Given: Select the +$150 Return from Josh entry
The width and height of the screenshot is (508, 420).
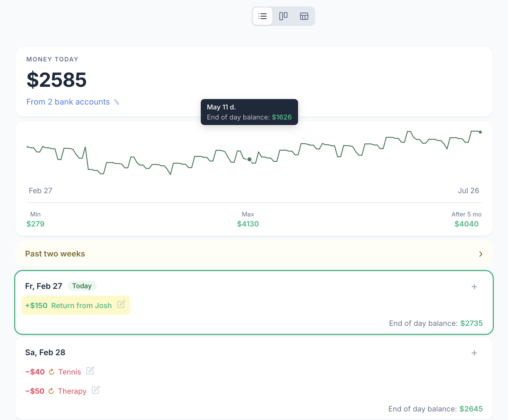Looking at the screenshot, I should pyautogui.click(x=76, y=305).
